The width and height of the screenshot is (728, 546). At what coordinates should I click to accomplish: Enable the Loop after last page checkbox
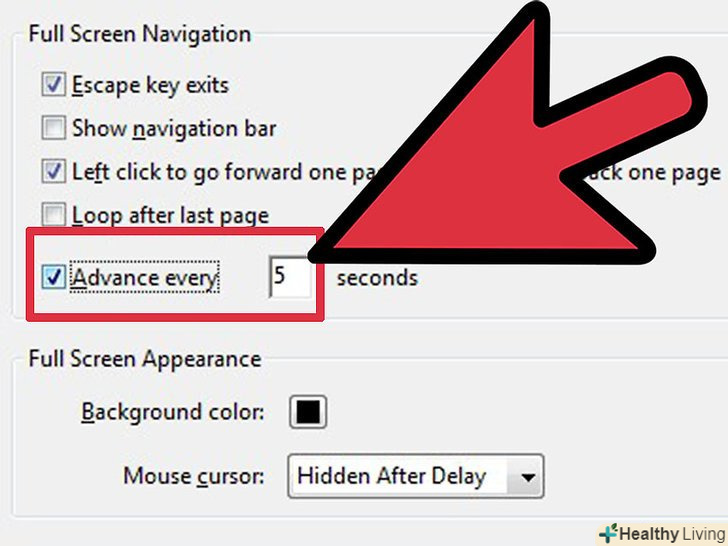tap(53, 214)
